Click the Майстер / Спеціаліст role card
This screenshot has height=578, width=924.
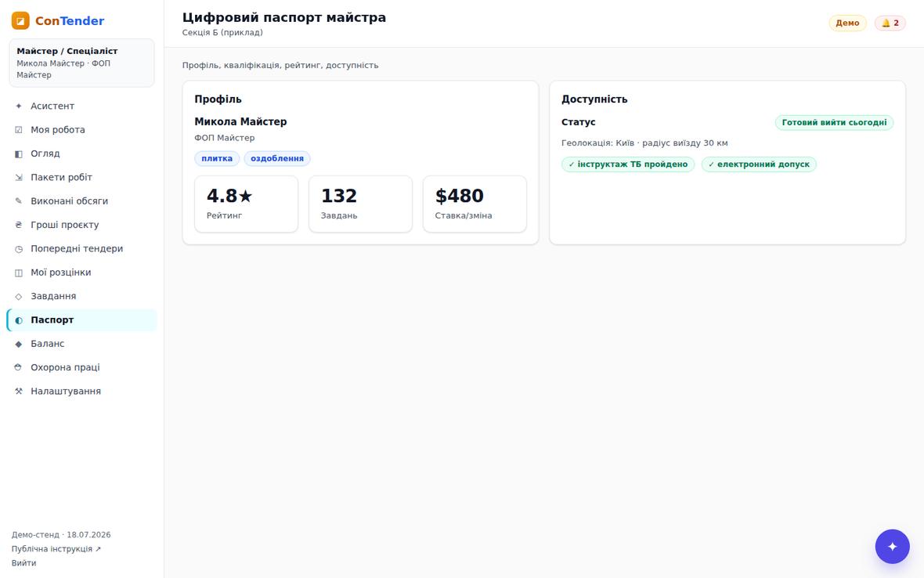pos(82,63)
